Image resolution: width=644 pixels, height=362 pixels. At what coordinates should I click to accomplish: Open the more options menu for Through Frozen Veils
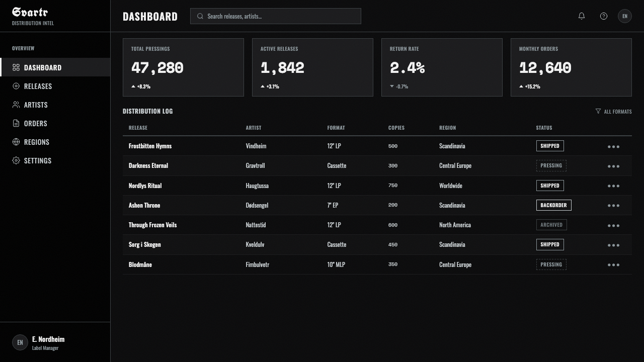(613, 225)
